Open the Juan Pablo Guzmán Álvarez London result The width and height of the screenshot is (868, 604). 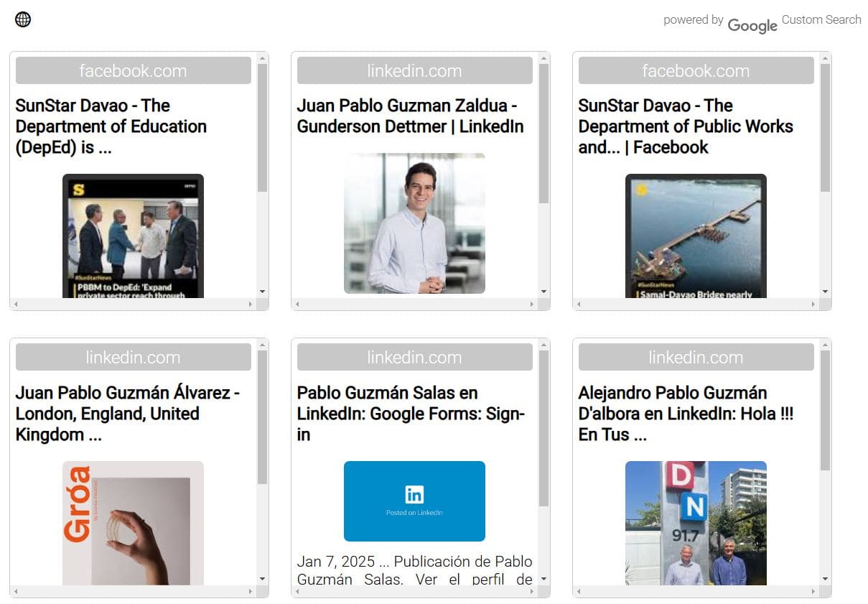pyautogui.click(x=127, y=414)
